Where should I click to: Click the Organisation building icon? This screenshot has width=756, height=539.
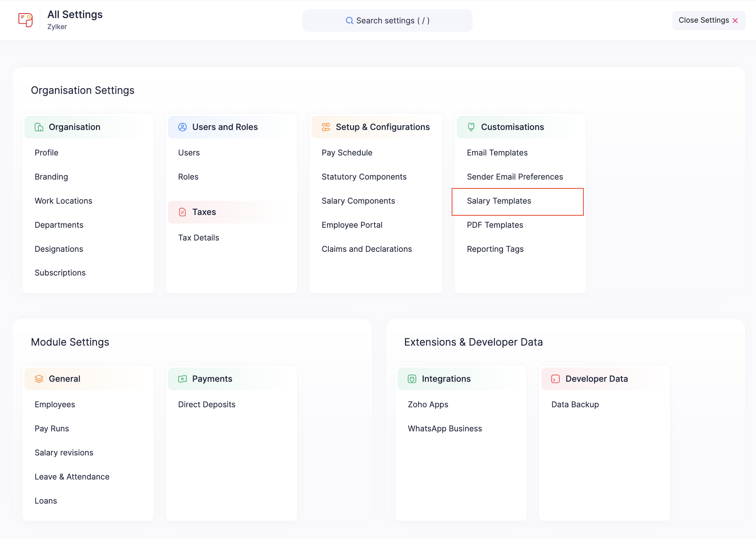point(39,127)
